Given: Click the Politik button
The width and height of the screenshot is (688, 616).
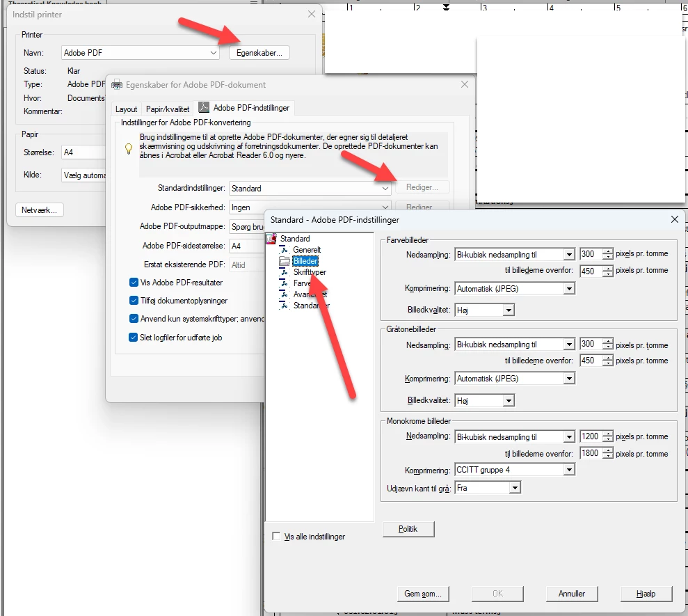Looking at the screenshot, I should click(408, 529).
